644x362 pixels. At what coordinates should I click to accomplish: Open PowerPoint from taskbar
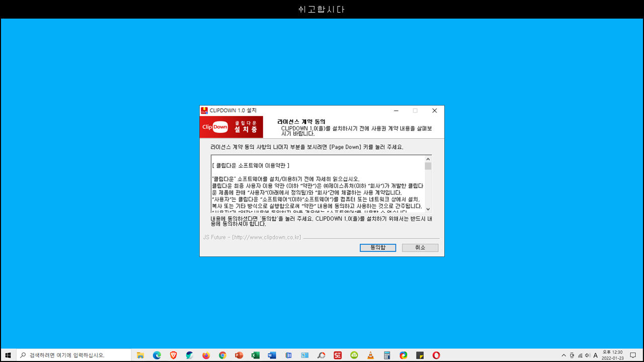239,355
